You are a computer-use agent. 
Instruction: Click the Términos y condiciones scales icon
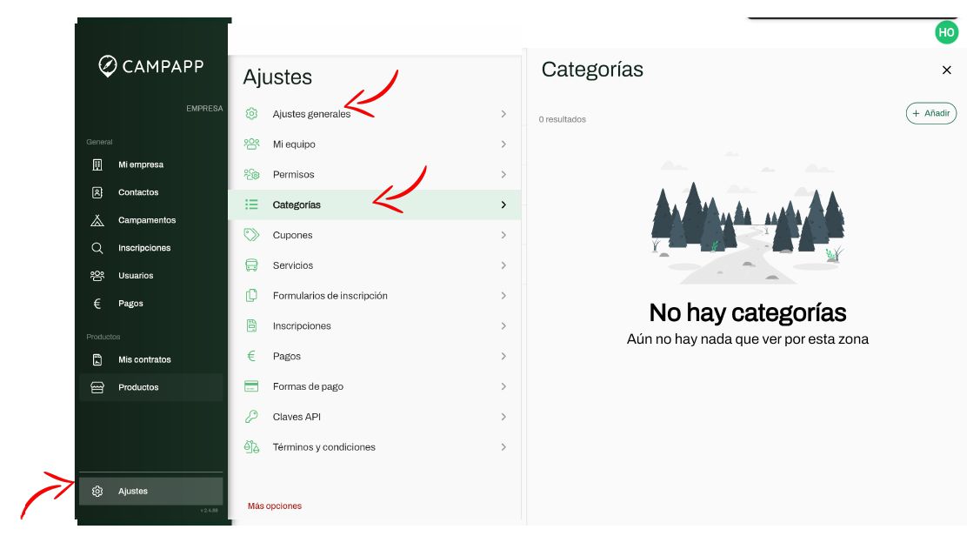[x=251, y=447]
